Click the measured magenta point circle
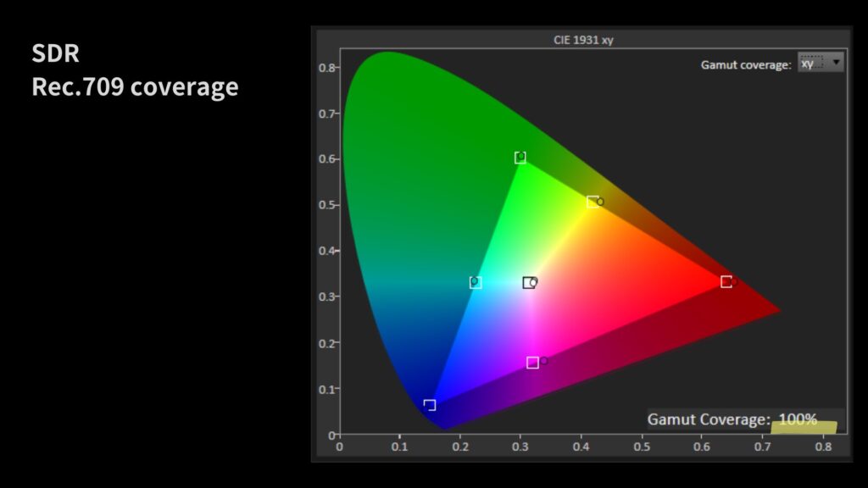The width and height of the screenshot is (868, 488). coord(543,361)
